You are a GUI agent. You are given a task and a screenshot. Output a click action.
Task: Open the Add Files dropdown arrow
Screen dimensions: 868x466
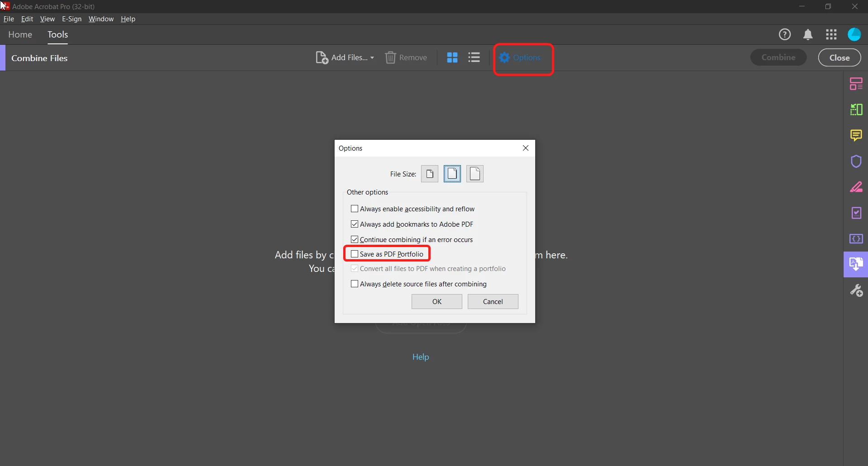tap(372, 58)
